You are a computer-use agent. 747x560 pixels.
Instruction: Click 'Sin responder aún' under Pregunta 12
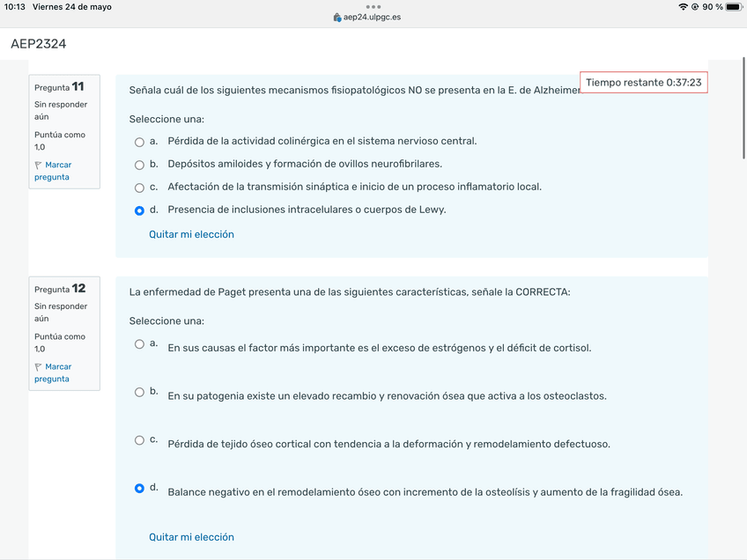click(x=61, y=313)
